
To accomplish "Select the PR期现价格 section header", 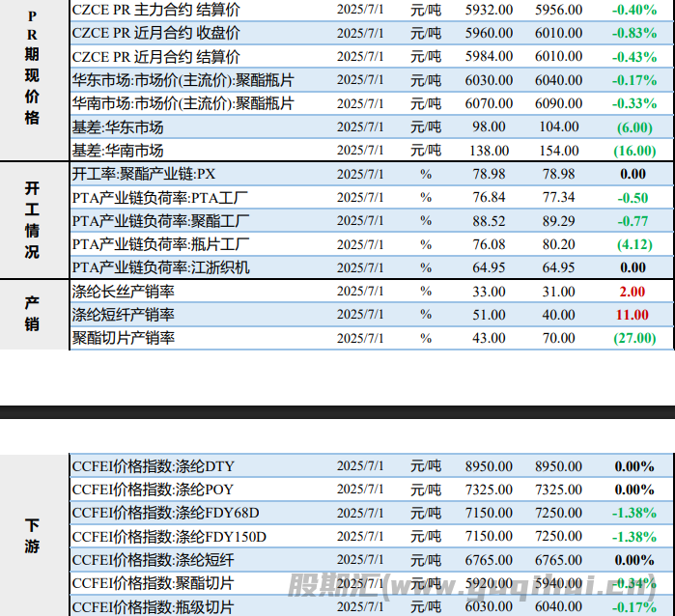I will point(32,68).
